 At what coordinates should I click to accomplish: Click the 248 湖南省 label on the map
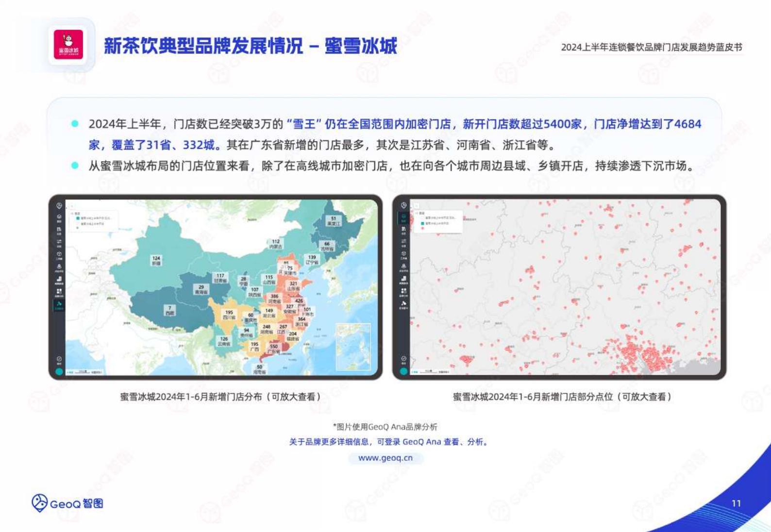click(x=267, y=329)
